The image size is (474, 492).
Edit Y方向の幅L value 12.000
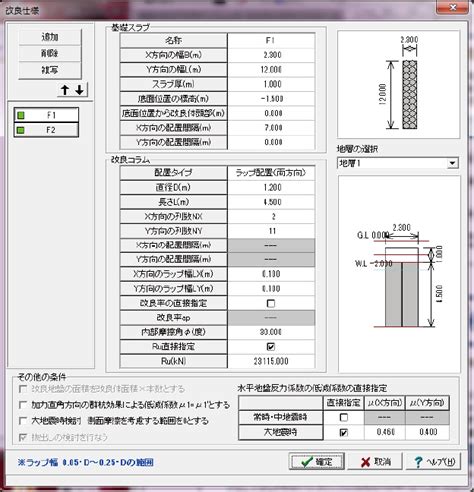(271, 69)
